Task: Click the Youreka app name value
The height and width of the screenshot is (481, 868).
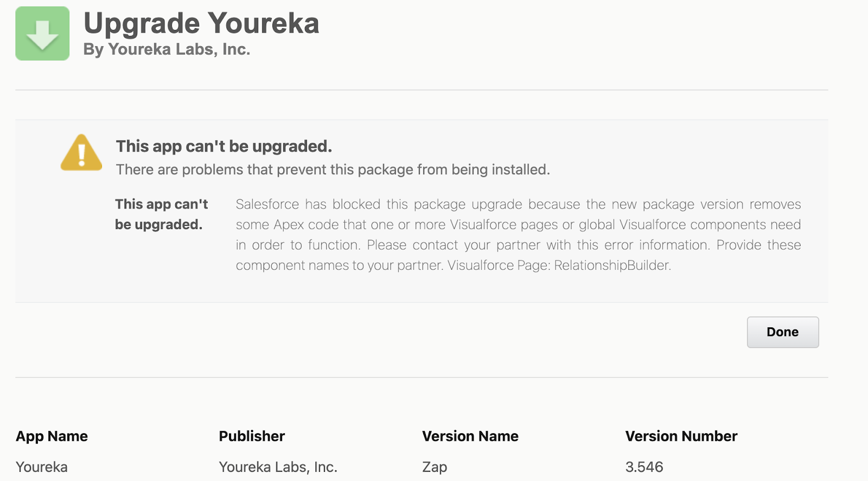Action: pyautogui.click(x=42, y=467)
